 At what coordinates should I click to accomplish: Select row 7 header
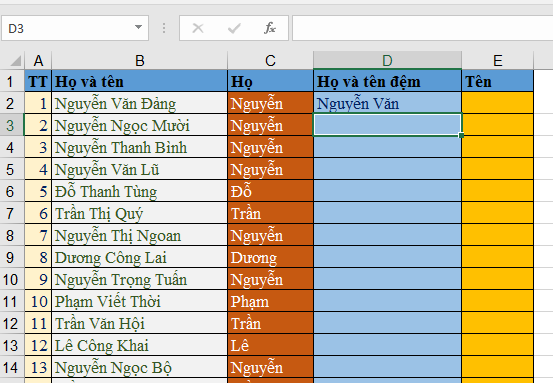tap(12, 213)
